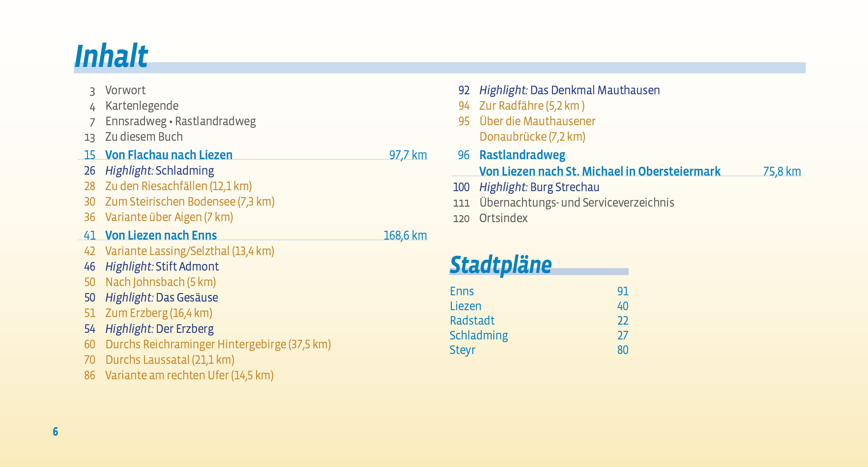Select Variante am rechten Ufer entry

[x=189, y=375]
